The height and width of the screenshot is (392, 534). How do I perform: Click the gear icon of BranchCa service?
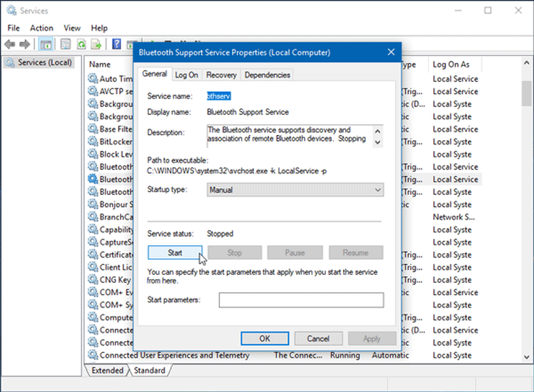point(92,217)
